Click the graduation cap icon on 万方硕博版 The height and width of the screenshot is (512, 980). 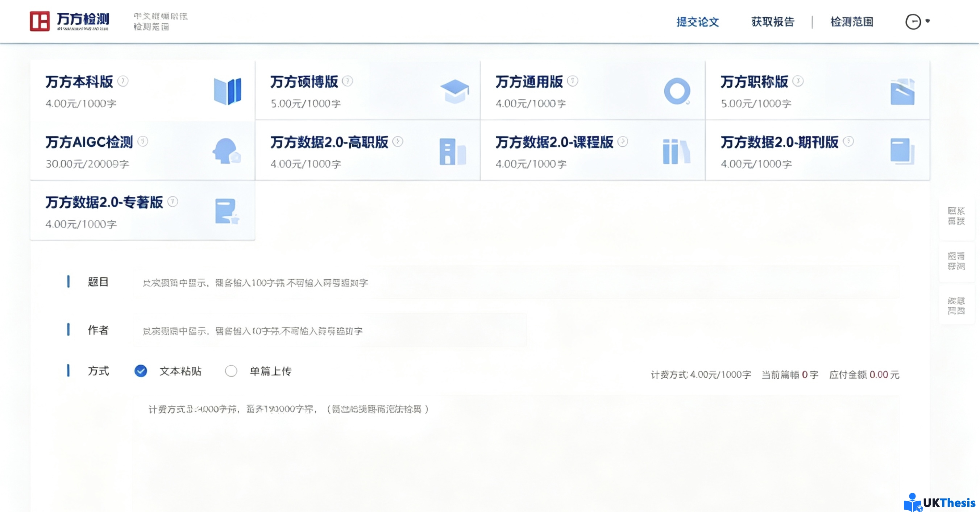tap(454, 91)
